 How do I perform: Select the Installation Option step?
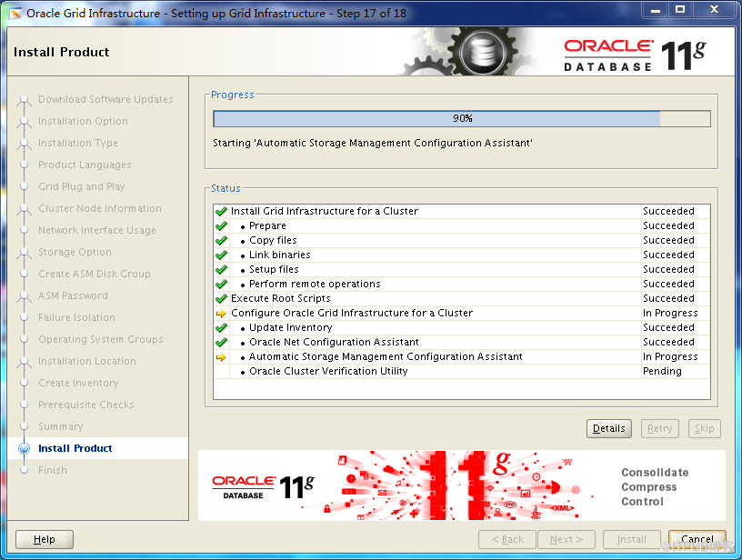(83, 121)
